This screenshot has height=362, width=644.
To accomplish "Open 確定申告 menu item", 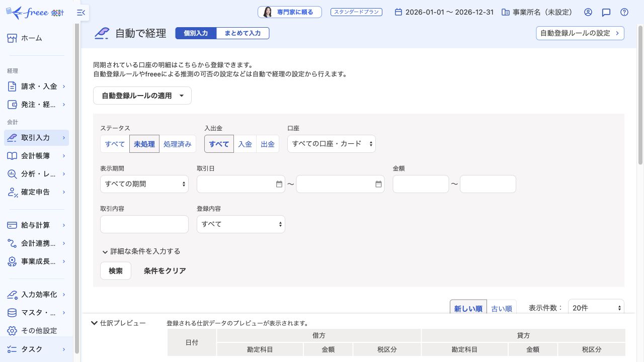I will pos(36,192).
